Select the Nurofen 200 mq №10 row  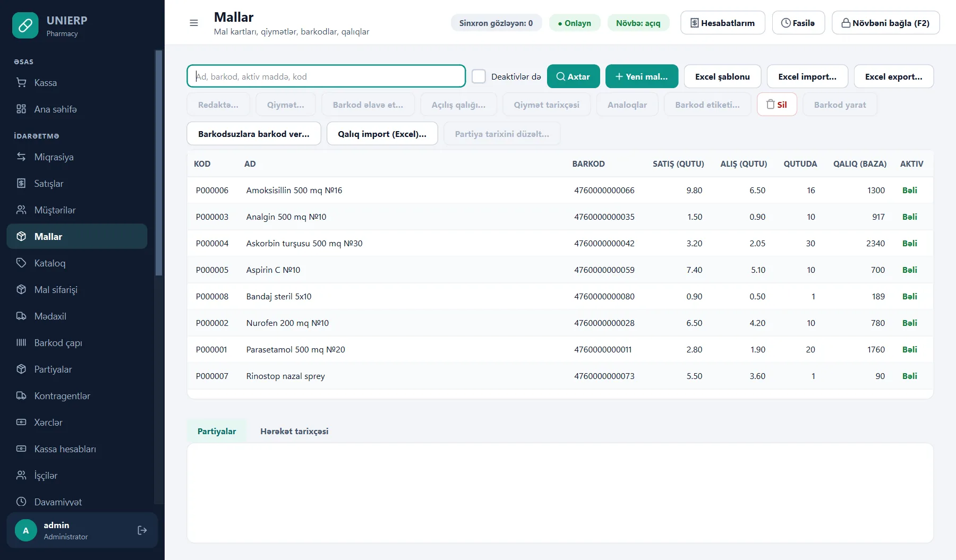coord(560,323)
